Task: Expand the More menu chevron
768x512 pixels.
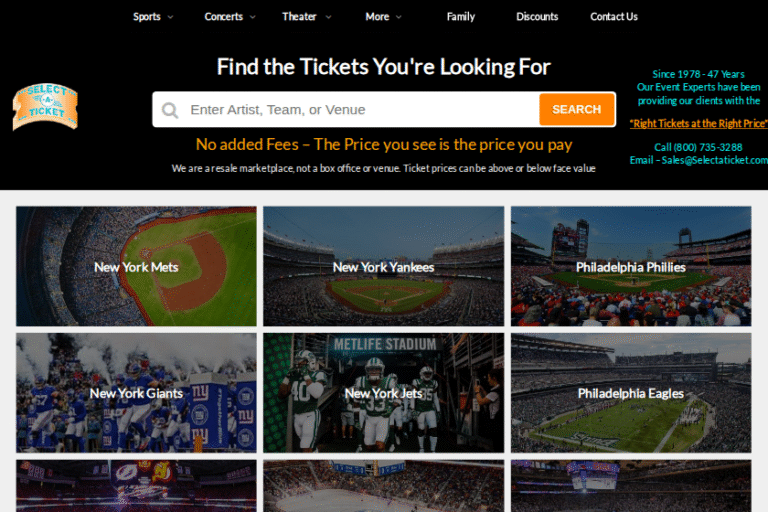Action: coord(398,17)
